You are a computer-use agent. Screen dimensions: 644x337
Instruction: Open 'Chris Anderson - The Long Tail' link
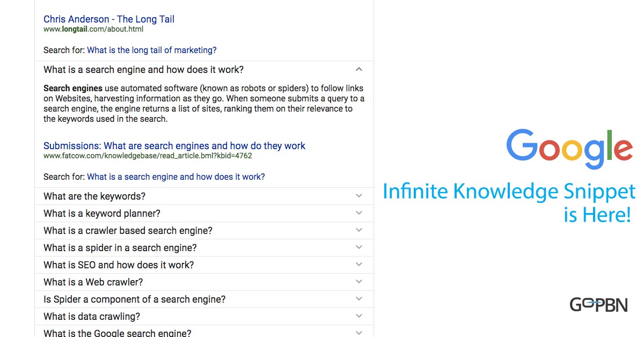coord(109,19)
